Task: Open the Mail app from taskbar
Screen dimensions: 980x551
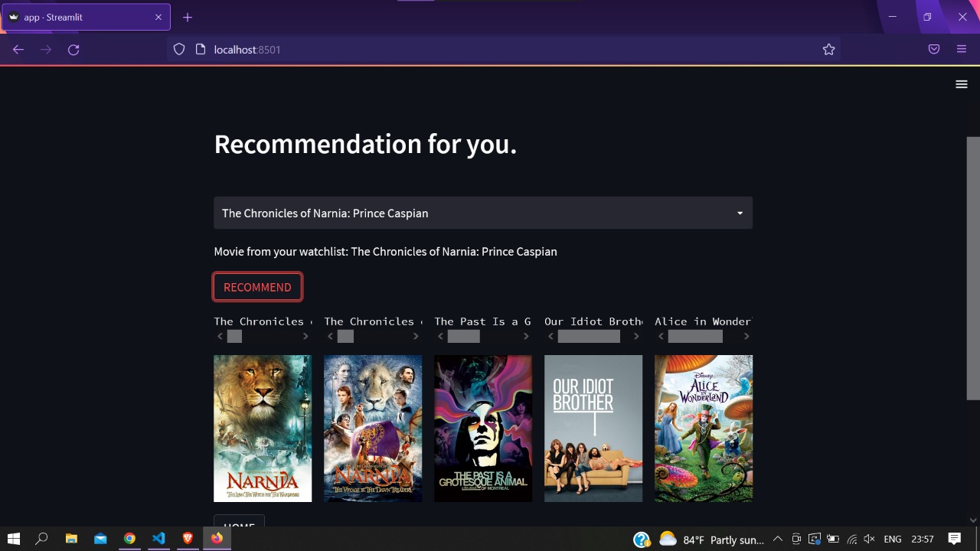Action: click(100, 539)
